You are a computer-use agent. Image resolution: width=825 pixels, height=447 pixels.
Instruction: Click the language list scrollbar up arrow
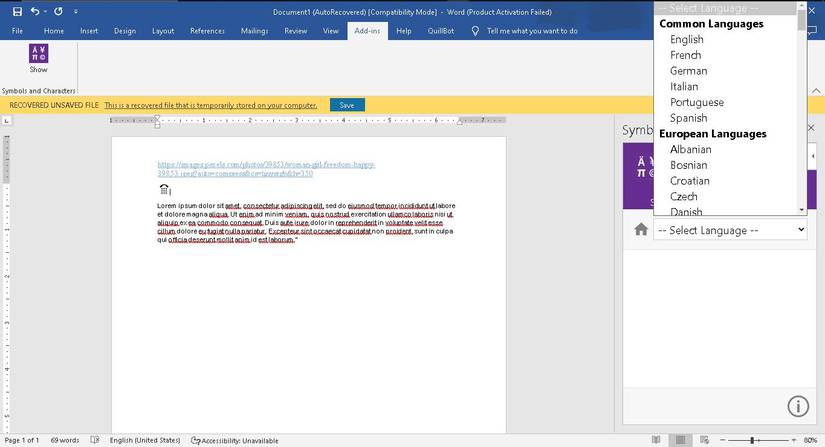801,6
